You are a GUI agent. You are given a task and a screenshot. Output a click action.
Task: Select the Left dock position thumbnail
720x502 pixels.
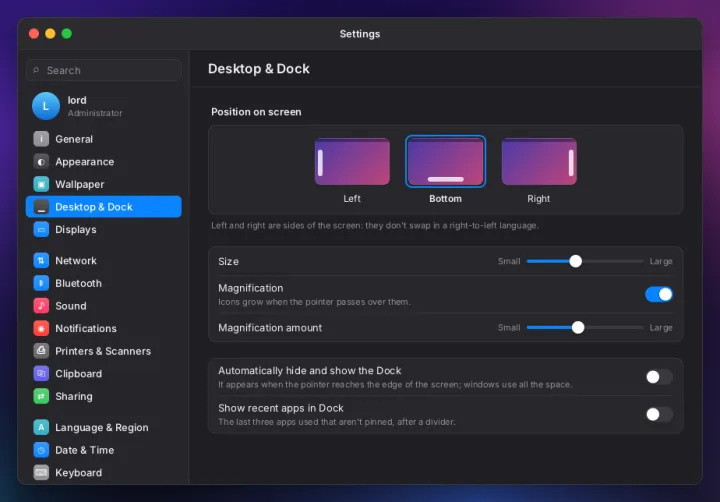click(352, 161)
